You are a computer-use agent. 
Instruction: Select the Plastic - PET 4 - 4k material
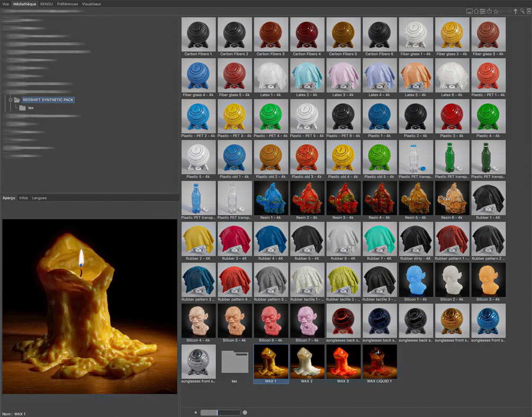270,119
